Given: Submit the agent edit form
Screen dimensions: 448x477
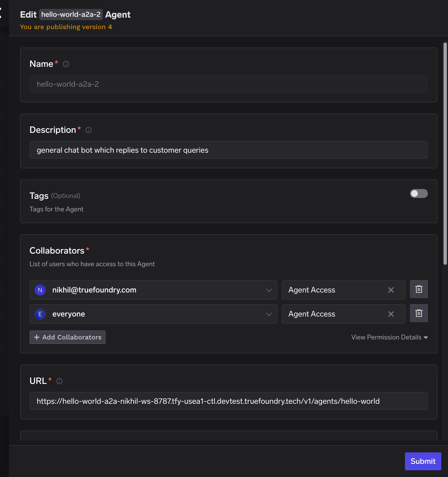Looking at the screenshot, I should [423, 461].
